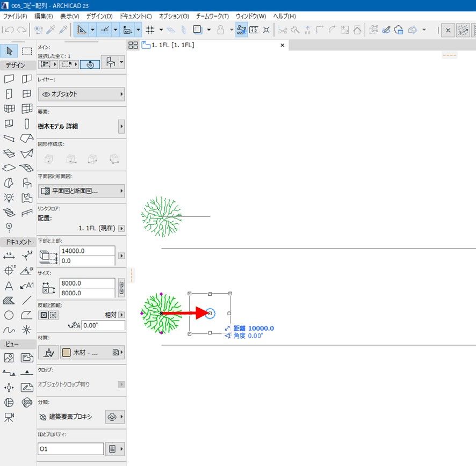This screenshot has height=466, width=476.
Task: Toggle Snap Guides button in toolbar
Action: pyautogui.click(x=105, y=30)
